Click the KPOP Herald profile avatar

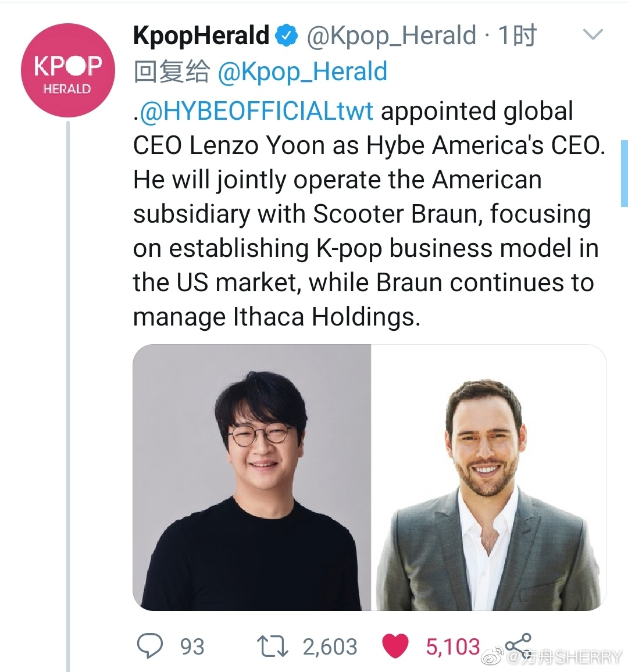tap(67, 70)
